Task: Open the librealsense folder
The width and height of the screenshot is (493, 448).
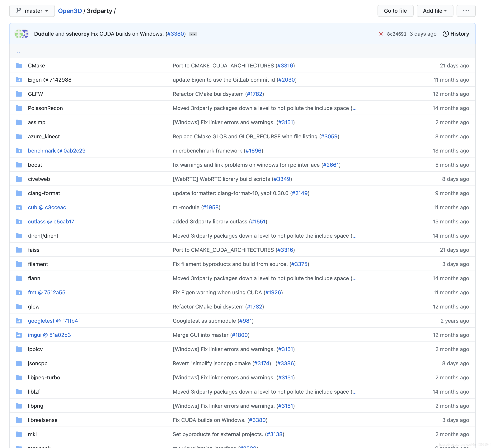Action: click(x=43, y=420)
